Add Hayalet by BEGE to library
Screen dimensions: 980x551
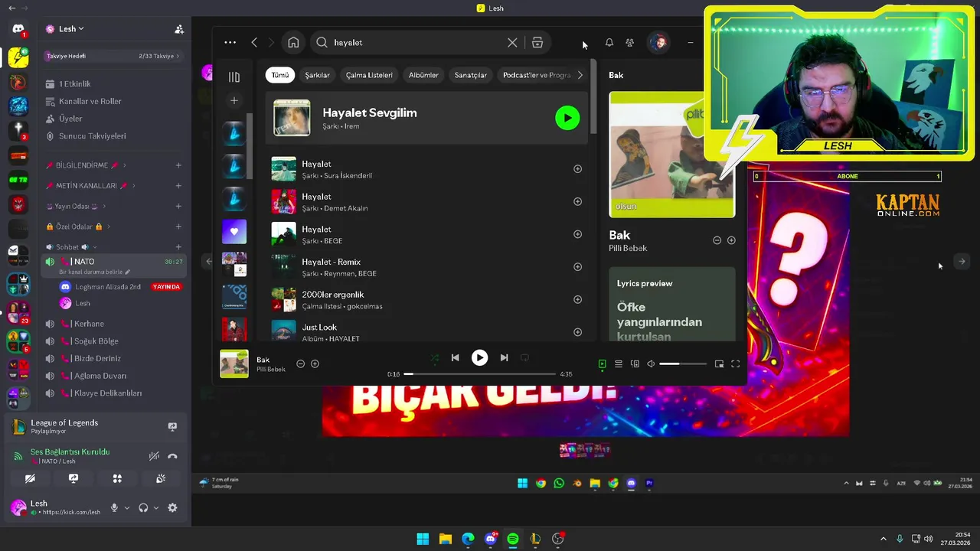(578, 234)
